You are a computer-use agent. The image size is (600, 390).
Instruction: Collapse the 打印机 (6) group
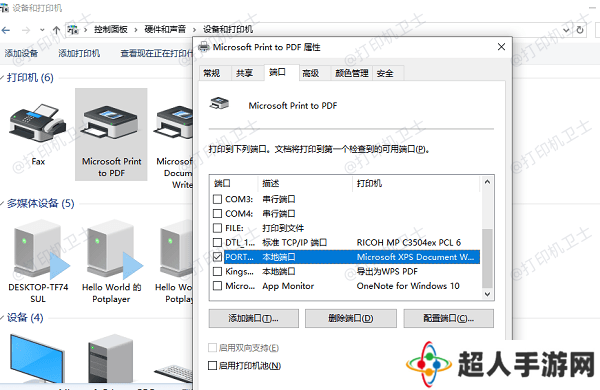click(2, 78)
